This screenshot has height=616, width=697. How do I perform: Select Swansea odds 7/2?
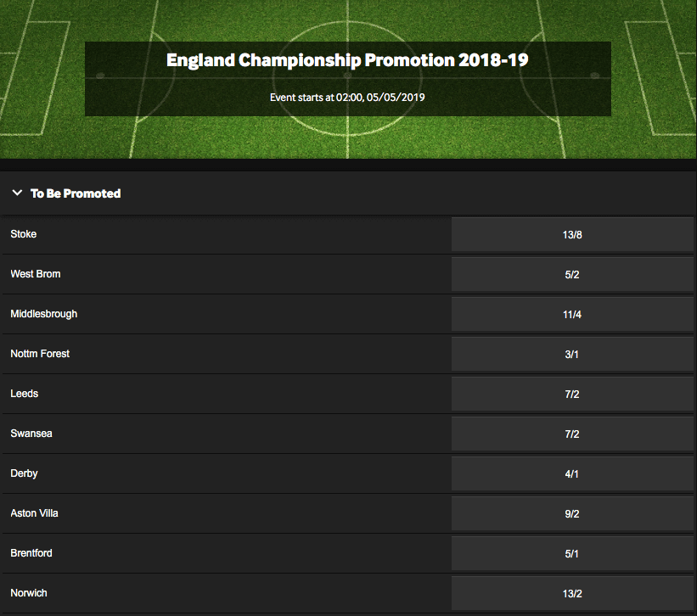[572, 434]
